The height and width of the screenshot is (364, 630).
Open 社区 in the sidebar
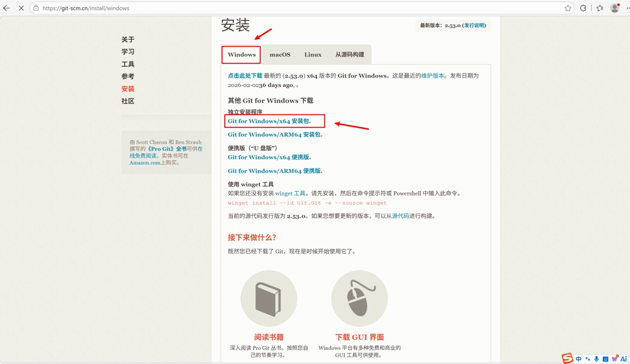click(128, 101)
